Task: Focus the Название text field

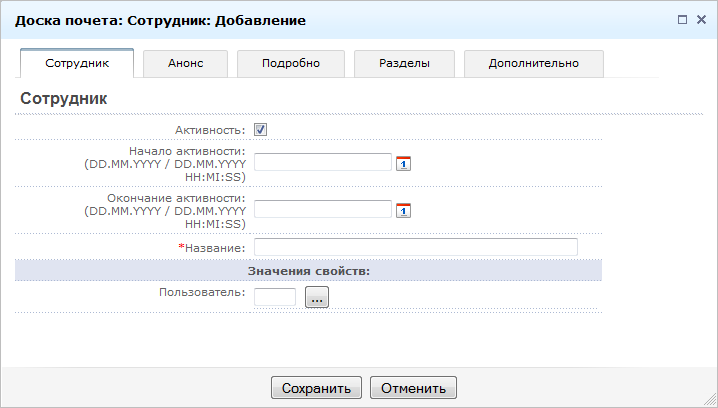Action: [x=415, y=247]
